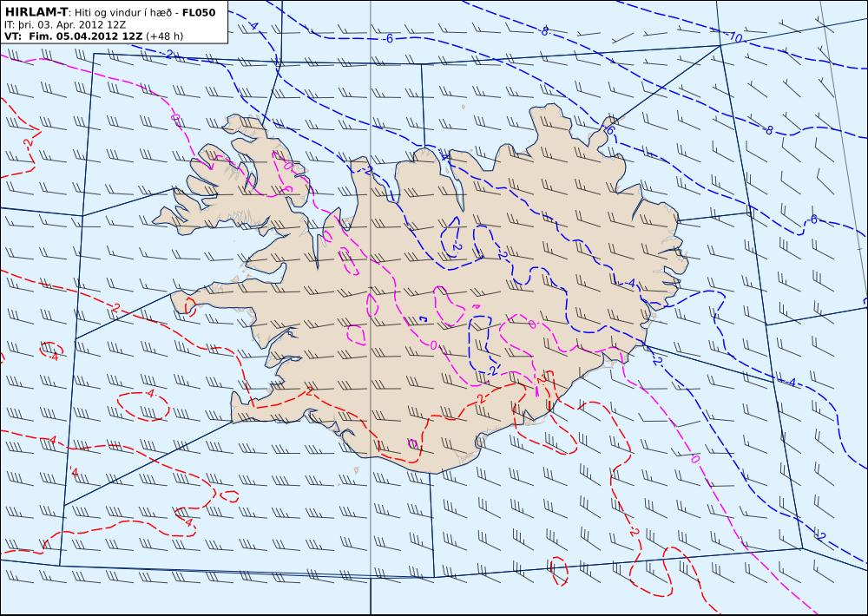Click the IT initial time line 03. Apr. 2012
This screenshot has width=868, height=616.
point(65,25)
